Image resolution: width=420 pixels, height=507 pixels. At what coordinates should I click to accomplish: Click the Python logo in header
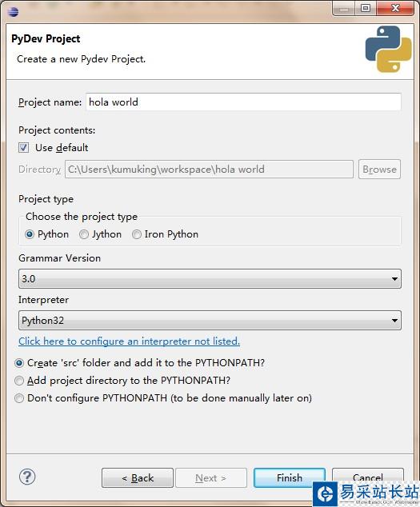click(388, 50)
